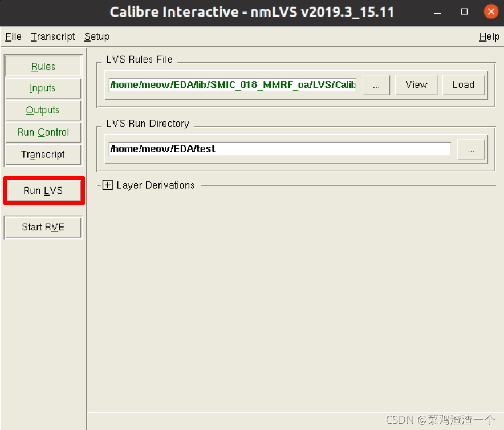The width and height of the screenshot is (504, 430).
Task: Expand the Layer Derivations section
Action: (x=107, y=185)
